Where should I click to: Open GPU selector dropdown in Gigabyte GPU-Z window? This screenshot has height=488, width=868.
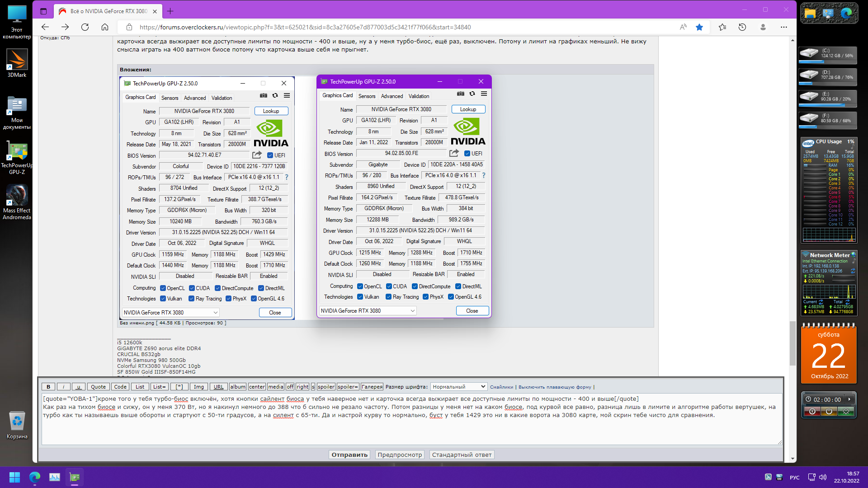368,311
